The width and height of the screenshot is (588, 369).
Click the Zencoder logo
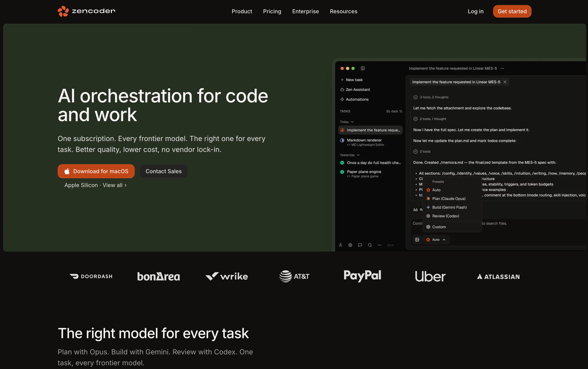86,11
